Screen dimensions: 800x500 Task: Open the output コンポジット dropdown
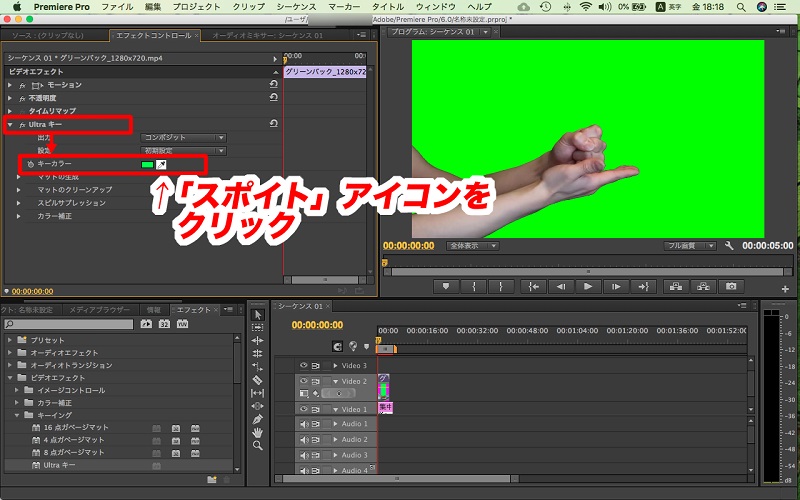[x=183, y=138]
